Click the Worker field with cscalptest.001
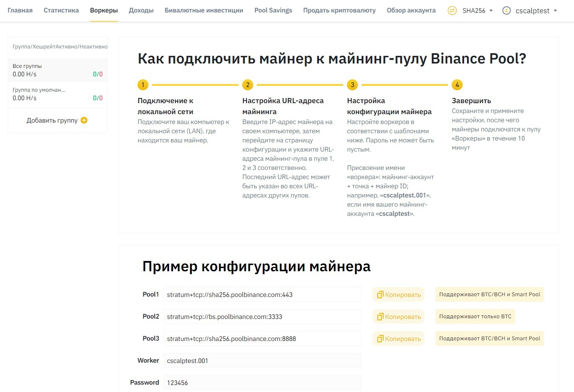The height and width of the screenshot is (392, 574). point(262,361)
